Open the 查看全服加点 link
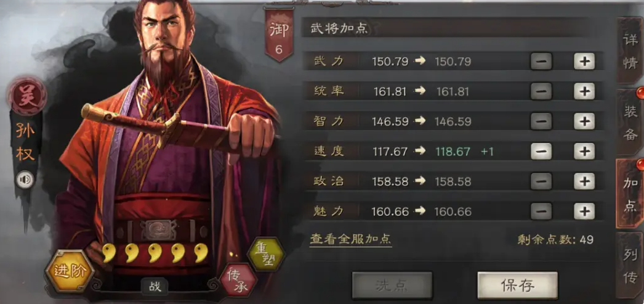The image size is (644, 304). click(x=351, y=239)
